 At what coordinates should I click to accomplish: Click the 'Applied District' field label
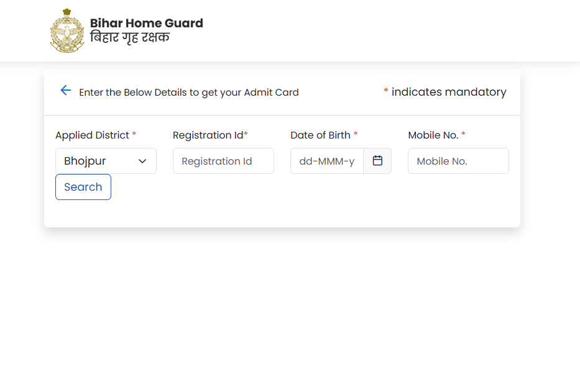[92, 135]
